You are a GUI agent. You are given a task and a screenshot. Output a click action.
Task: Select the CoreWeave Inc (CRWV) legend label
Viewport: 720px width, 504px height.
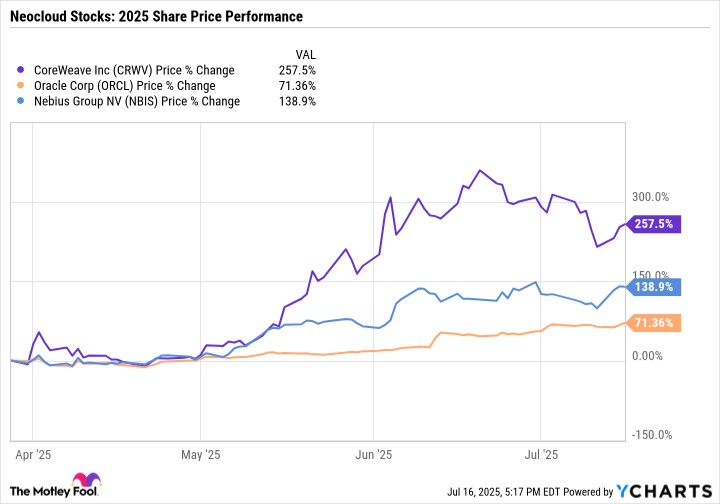[134, 70]
